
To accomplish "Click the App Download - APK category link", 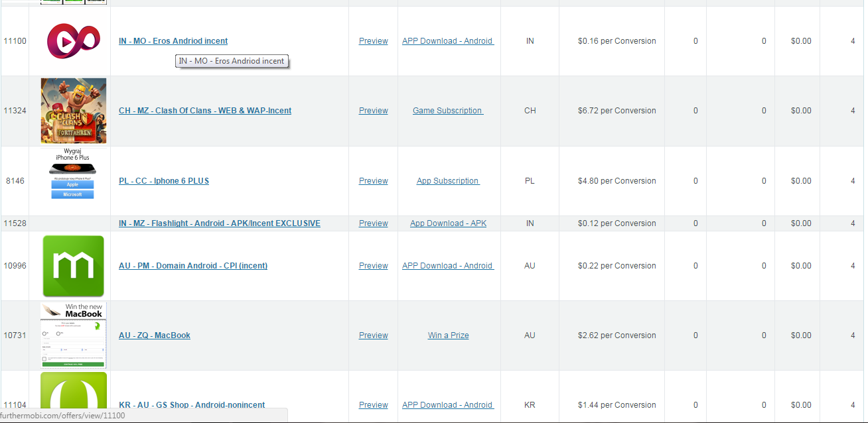I will 448,223.
